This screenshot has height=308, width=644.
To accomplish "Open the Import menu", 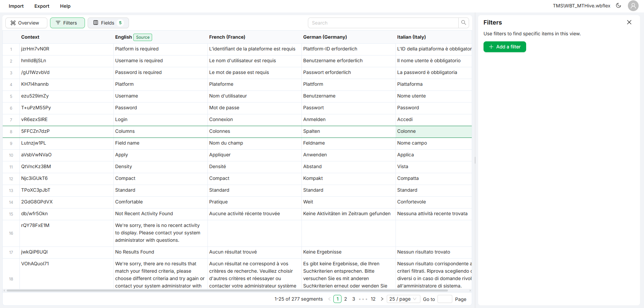I will click(16, 6).
